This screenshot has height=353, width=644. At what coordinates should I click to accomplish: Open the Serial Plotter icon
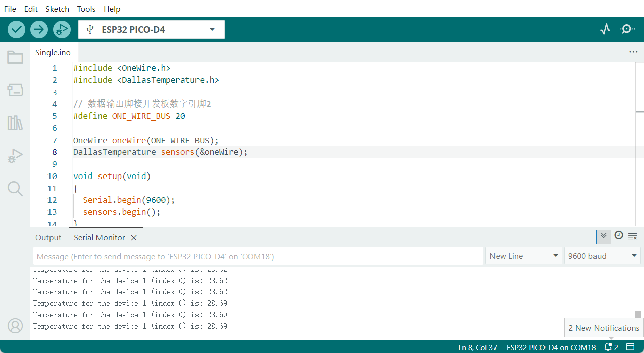605,29
